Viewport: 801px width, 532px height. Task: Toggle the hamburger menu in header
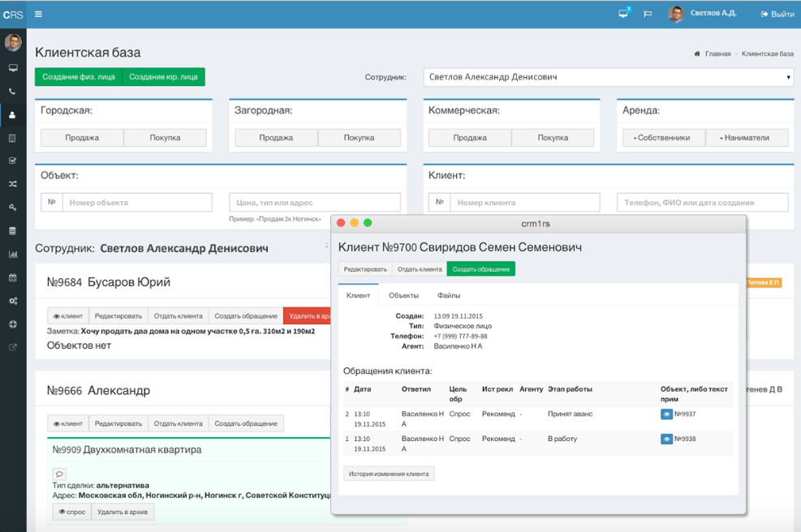pyautogui.click(x=38, y=15)
